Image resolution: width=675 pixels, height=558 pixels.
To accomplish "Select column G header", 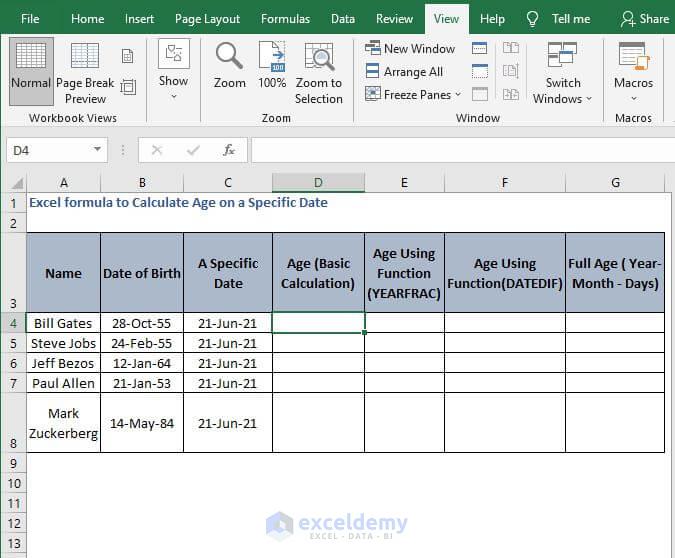I will [615, 183].
